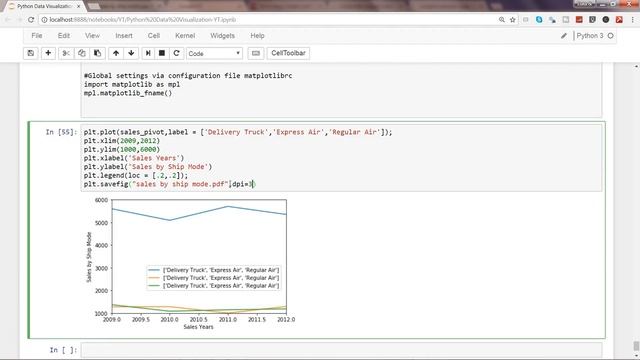Click the Python 3 kernel name
The width and height of the screenshot is (640, 360).
(590, 36)
